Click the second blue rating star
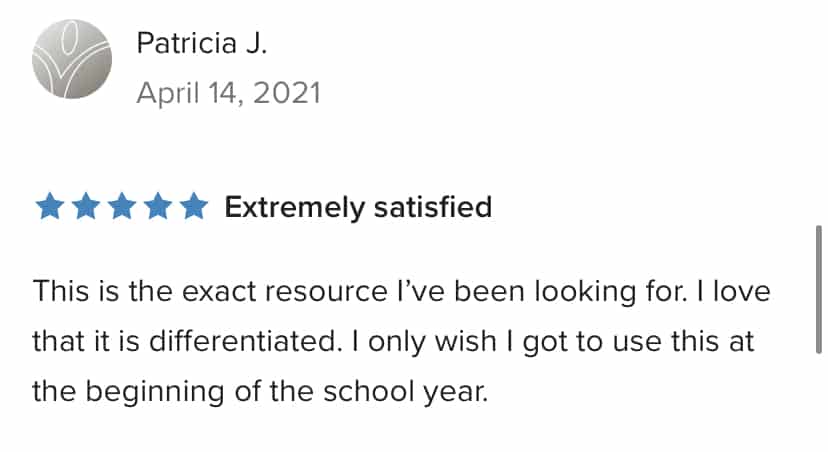828x452 pixels. 86,206
